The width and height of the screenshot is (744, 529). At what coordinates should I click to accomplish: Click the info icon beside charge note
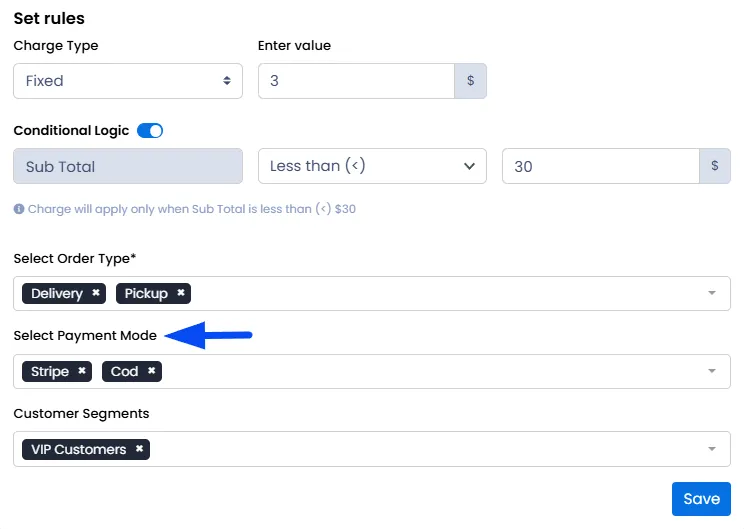(19, 209)
